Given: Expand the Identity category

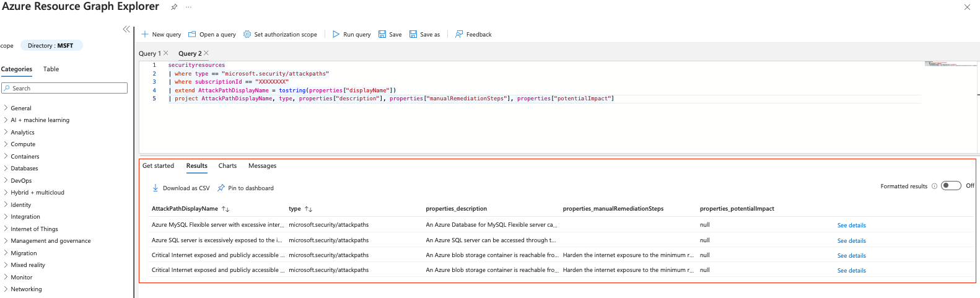Looking at the screenshot, I should point(6,204).
